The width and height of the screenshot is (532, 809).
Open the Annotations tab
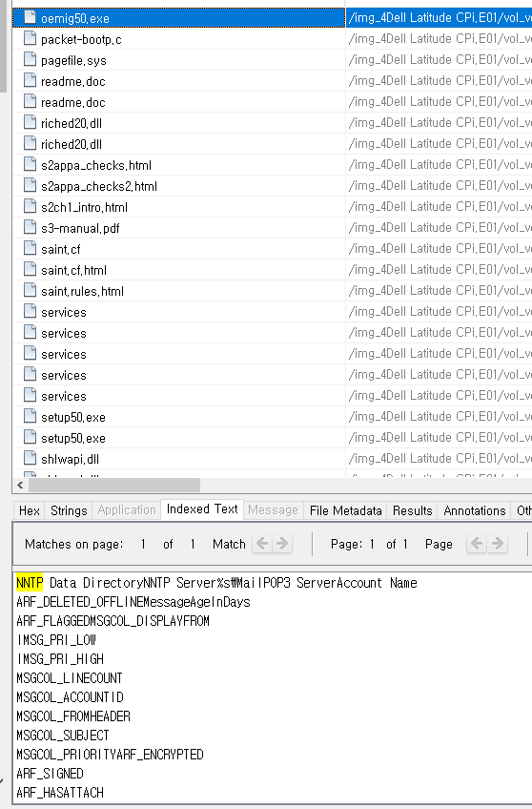coord(474,510)
